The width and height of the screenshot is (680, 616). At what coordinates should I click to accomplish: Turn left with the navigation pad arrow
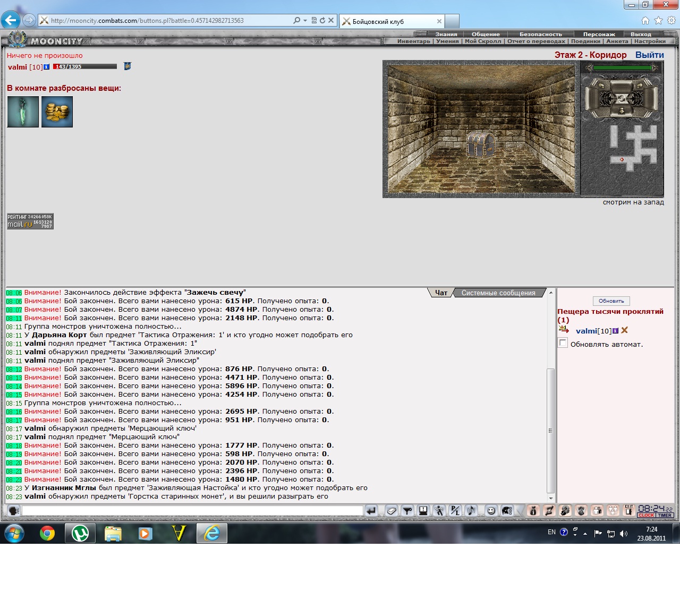pos(601,85)
